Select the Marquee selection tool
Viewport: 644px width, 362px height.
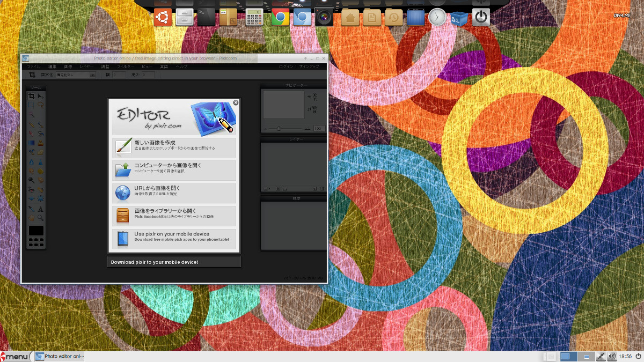31,105
